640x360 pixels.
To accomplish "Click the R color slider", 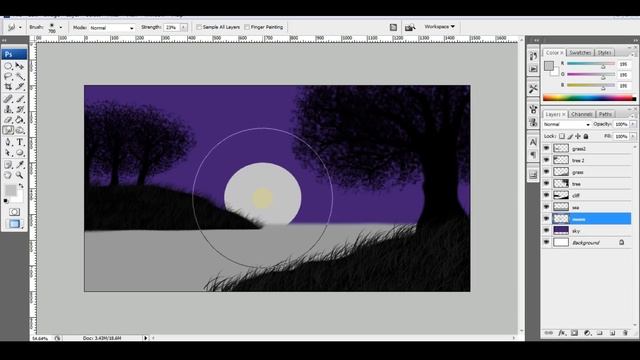I will click(591, 64).
